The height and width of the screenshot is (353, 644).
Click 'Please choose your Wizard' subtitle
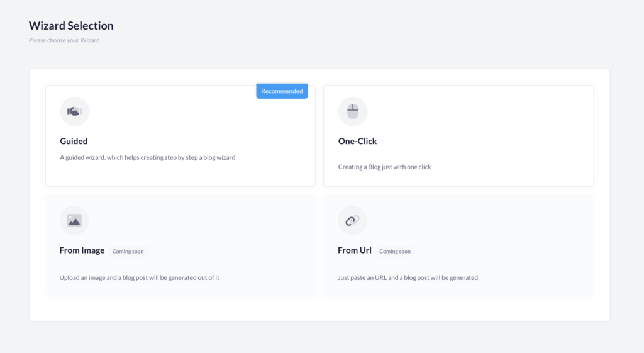click(x=64, y=40)
